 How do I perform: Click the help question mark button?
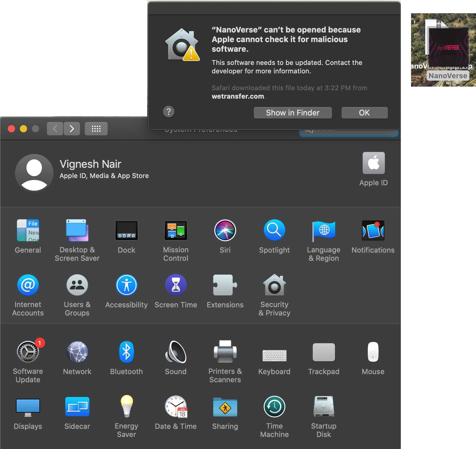click(169, 112)
